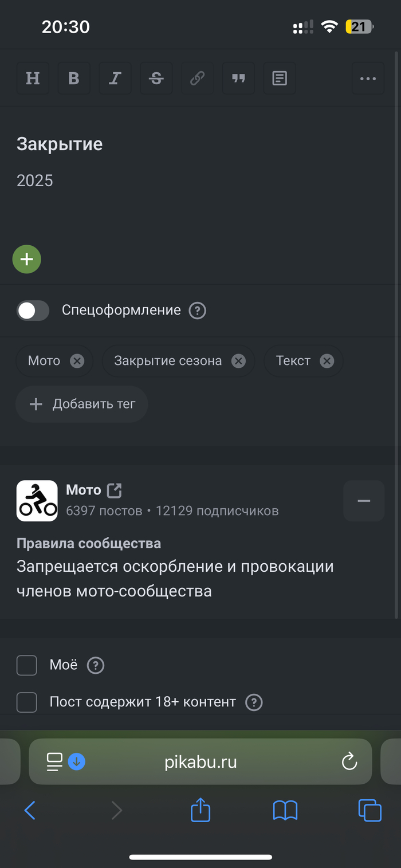Apply strikethrough formatting
Image resolution: width=401 pixels, height=868 pixels.
pyautogui.click(x=156, y=78)
